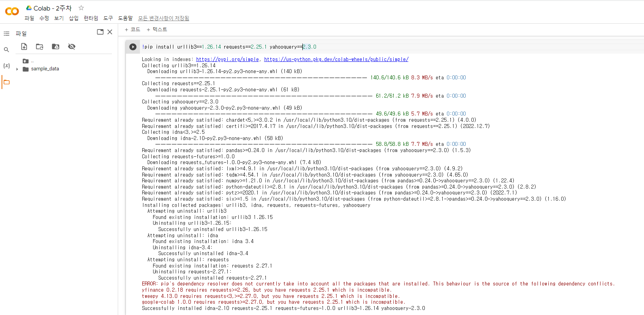
Task: Upload file to session storage icon
Action: (24, 47)
